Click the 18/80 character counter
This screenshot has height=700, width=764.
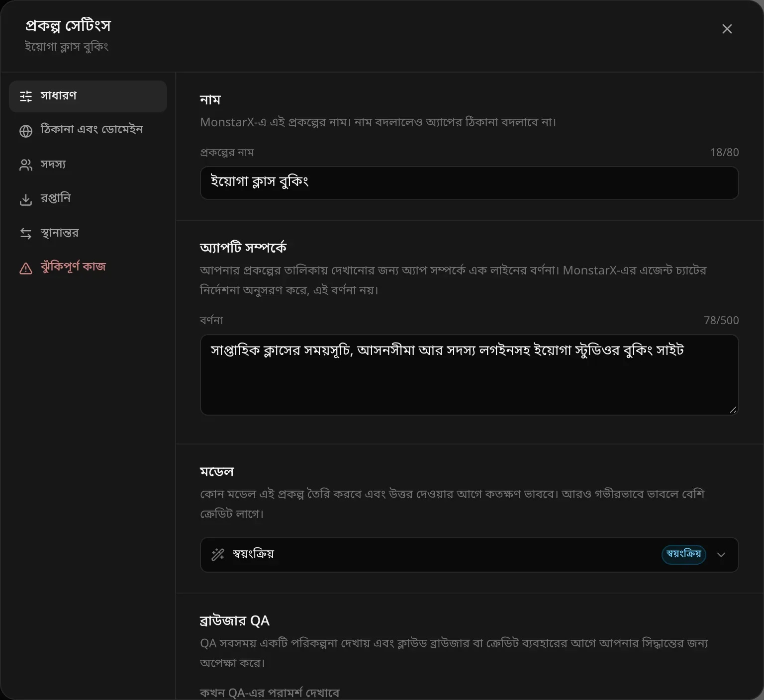click(x=724, y=152)
